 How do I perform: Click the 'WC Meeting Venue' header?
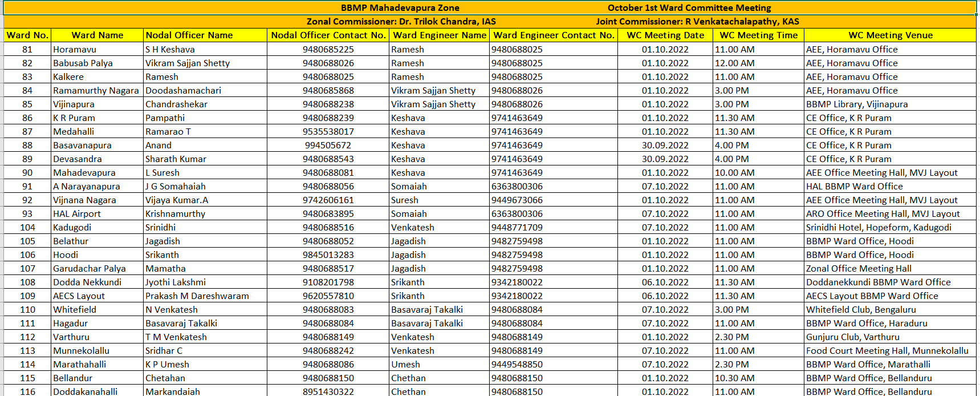click(x=890, y=35)
